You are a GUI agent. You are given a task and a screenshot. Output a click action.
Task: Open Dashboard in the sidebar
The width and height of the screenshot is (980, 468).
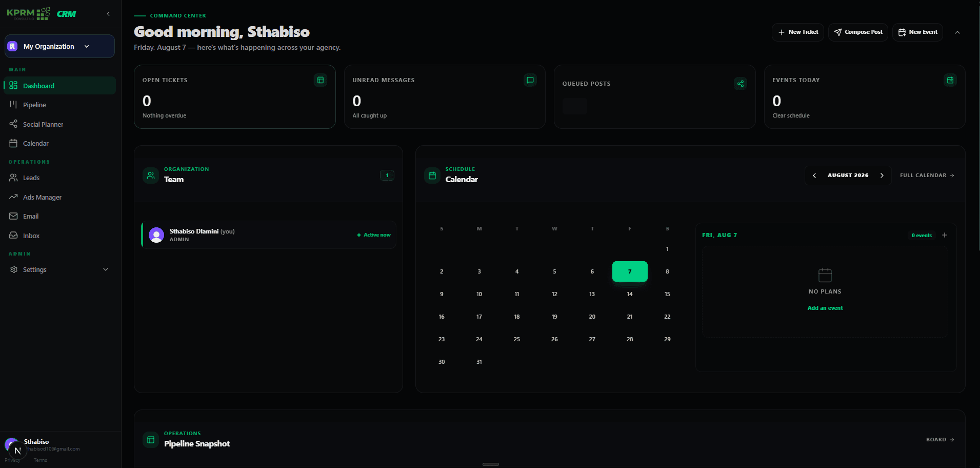[59, 86]
